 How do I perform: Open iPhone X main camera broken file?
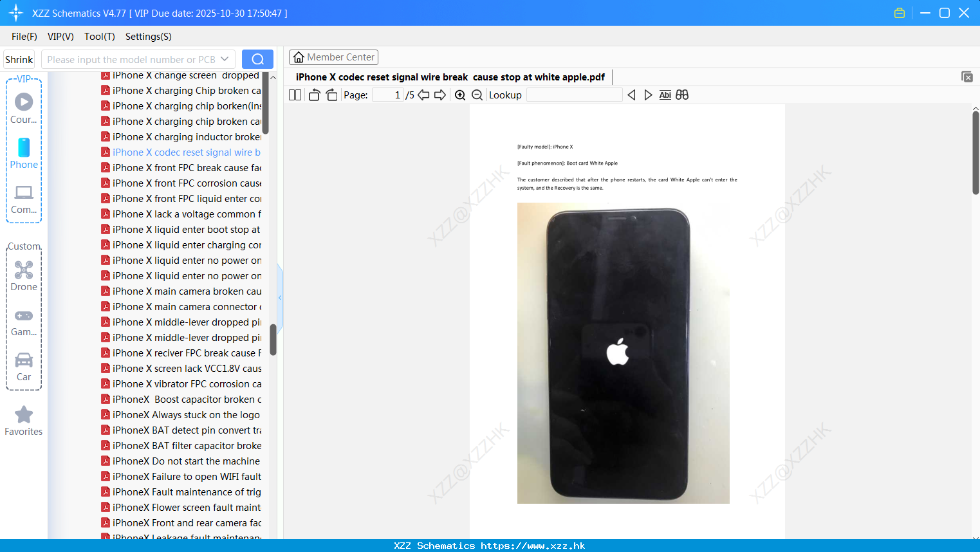[x=181, y=291]
